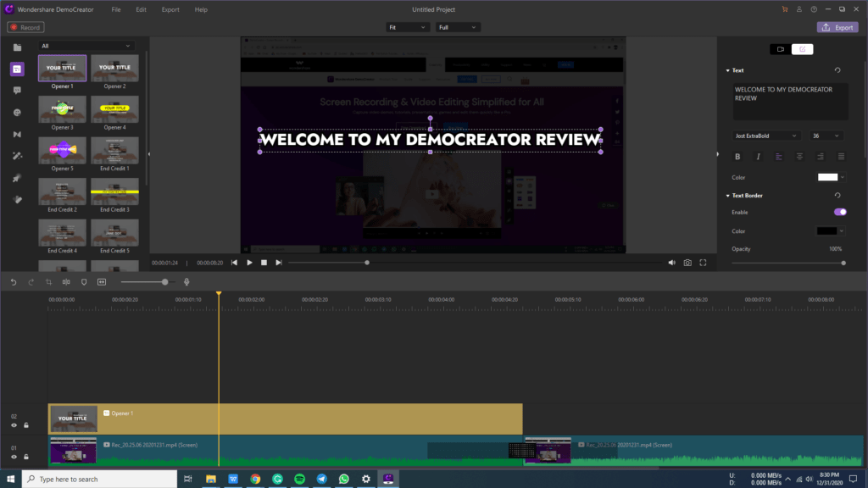The width and height of the screenshot is (868, 488).
Task: Open the shopping cart icon in title bar
Action: [784, 9]
